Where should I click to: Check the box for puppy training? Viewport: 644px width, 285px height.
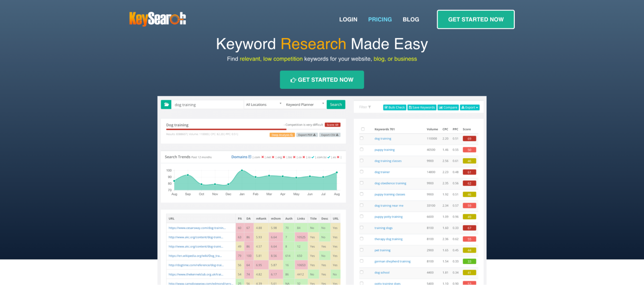click(x=361, y=150)
